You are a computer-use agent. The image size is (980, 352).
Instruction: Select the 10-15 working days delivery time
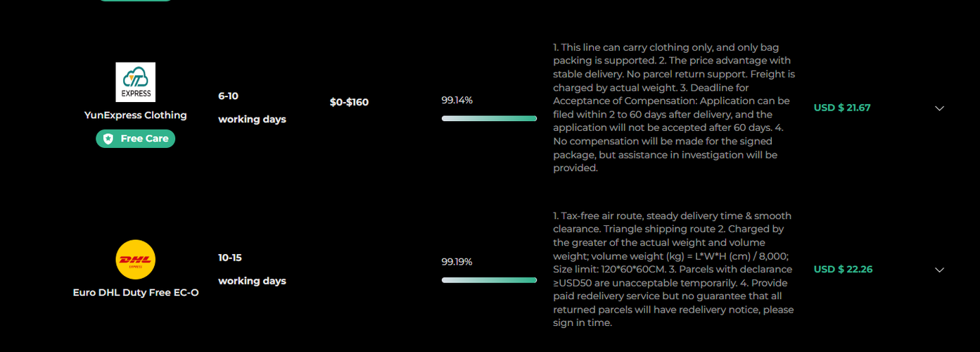click(x=252, y=270)
